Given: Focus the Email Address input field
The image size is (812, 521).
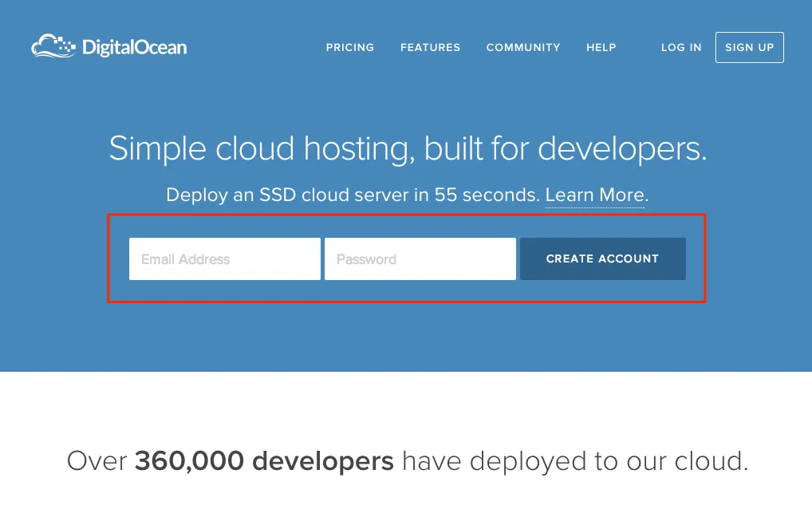Looking at the screenshot, I should [x=224, y=259].
